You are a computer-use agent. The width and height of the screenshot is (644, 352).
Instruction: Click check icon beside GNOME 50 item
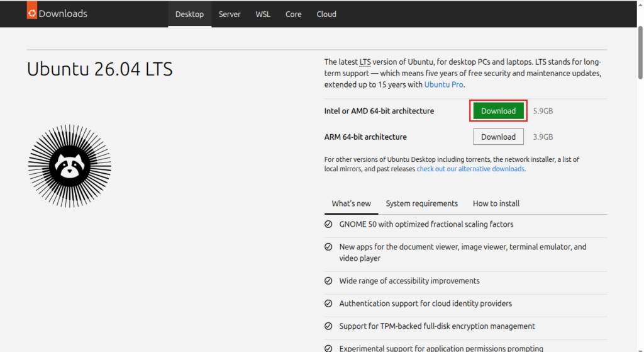(328, 224)
